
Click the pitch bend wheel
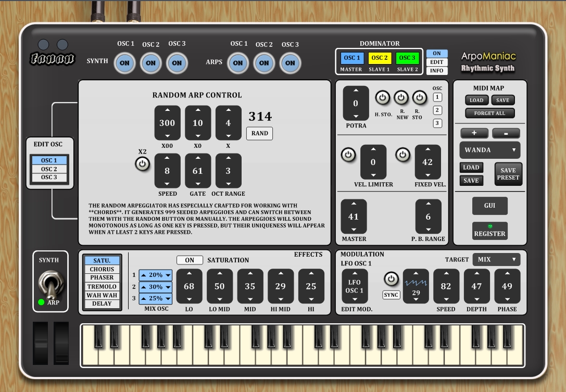[40, 343]
